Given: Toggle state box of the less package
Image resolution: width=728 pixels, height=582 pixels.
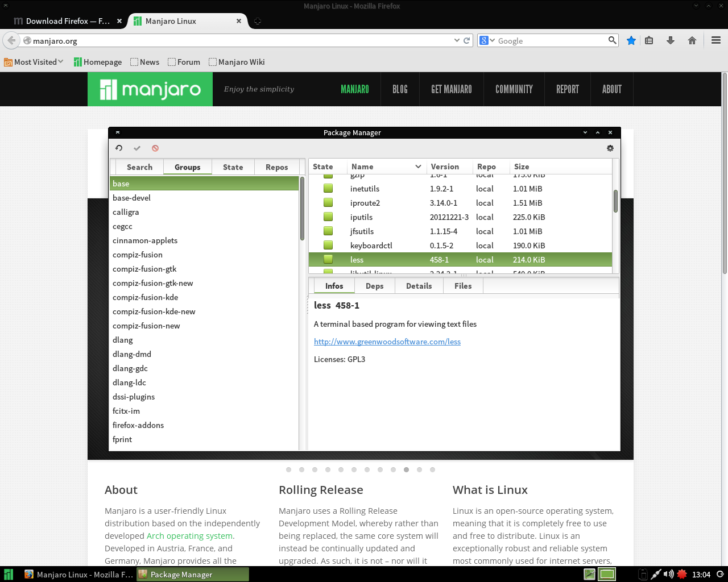Looking at the screenshot, I should pos(328,259).
